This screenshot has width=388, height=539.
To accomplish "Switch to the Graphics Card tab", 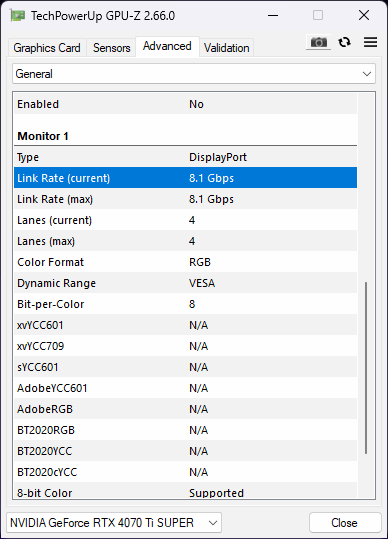I will click(x=47, y=47).
